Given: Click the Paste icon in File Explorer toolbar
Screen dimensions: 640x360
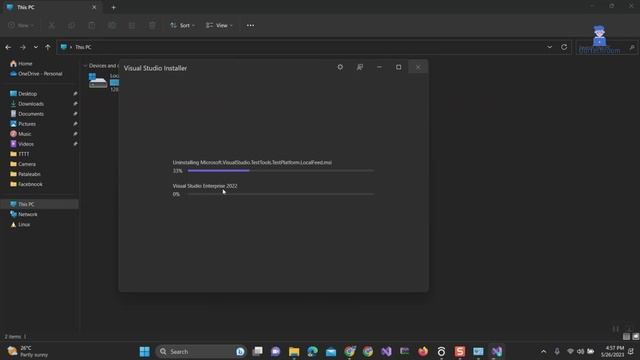Looking at the screenshot, I should [92, 25].
